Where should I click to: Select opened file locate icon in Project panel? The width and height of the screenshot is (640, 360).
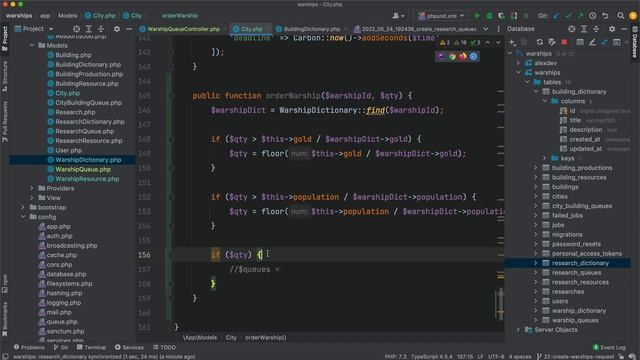(x=76, y=29)
